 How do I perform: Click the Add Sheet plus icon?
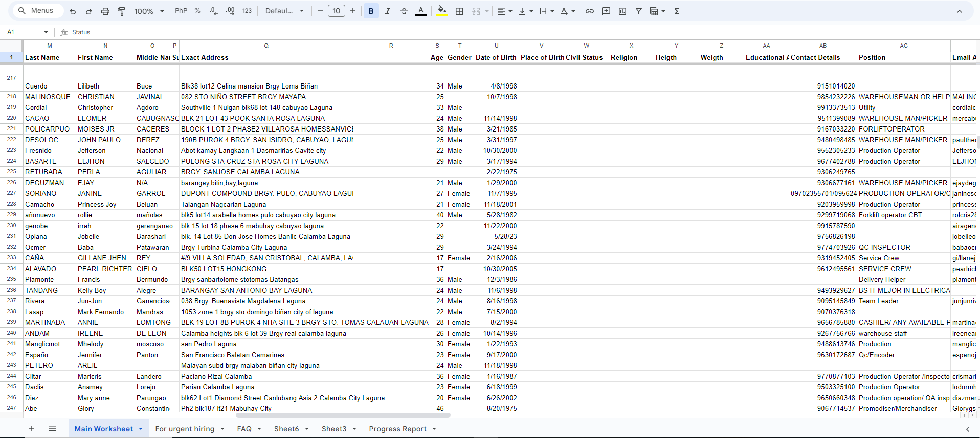pos(32,429)
